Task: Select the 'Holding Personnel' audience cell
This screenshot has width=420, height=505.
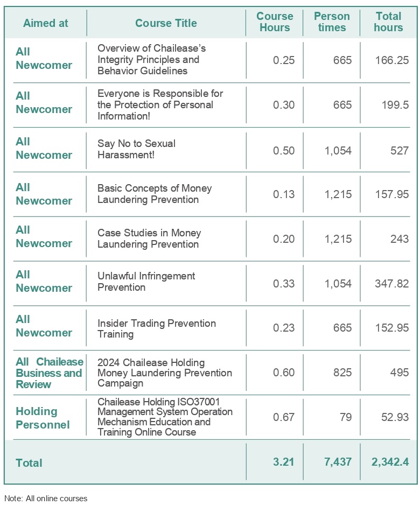Action: pyautogui.click(x=43, y=418)
